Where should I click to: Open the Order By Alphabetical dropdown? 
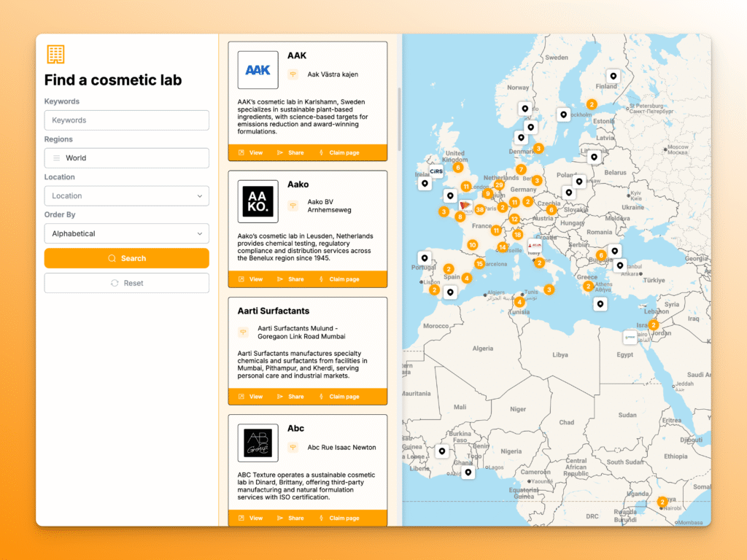coord(126,234)
